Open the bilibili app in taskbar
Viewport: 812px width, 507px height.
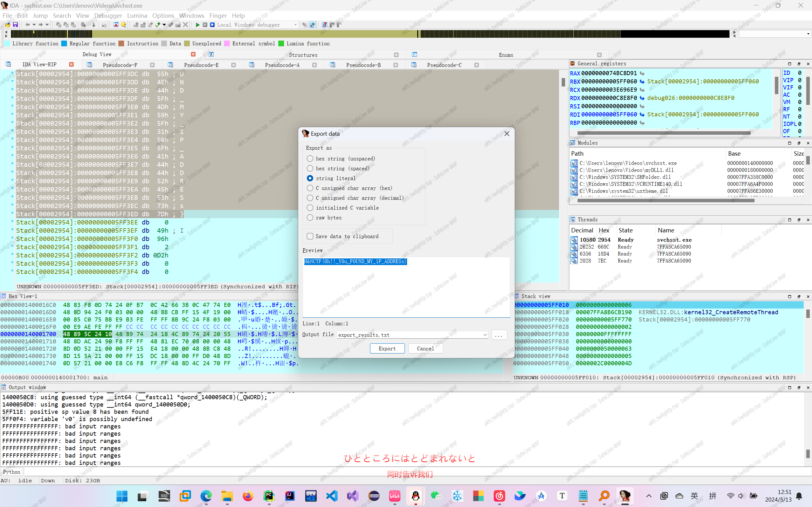[x=395, y=496]
